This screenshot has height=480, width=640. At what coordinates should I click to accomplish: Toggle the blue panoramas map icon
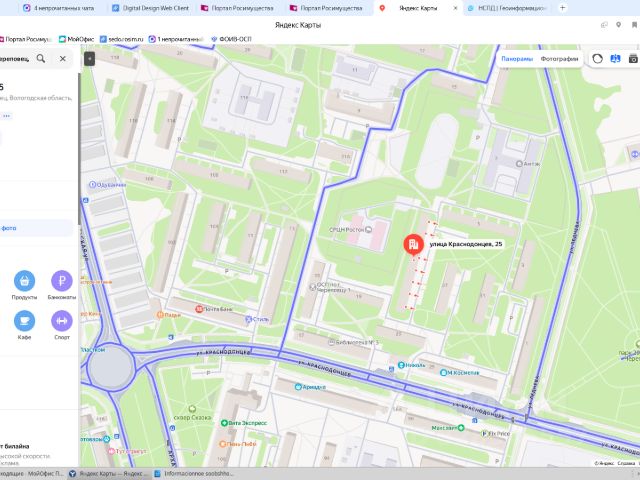click(615, 59)
